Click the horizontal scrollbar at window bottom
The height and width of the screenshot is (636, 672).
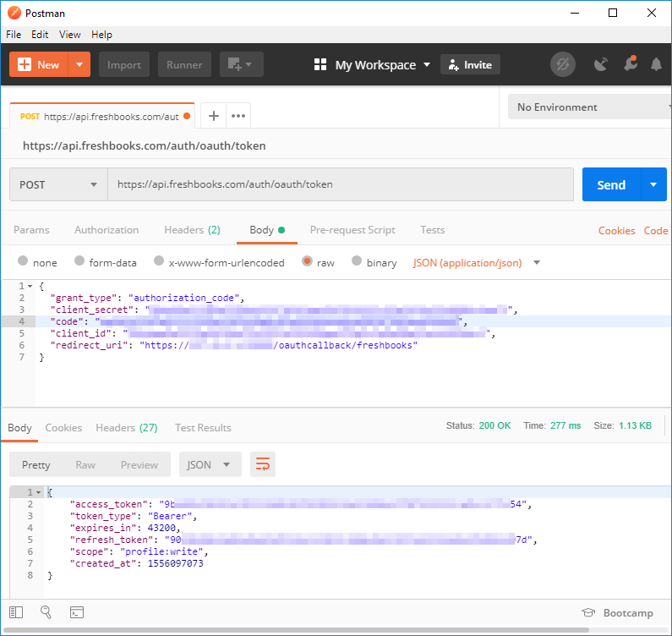point(296,630)
